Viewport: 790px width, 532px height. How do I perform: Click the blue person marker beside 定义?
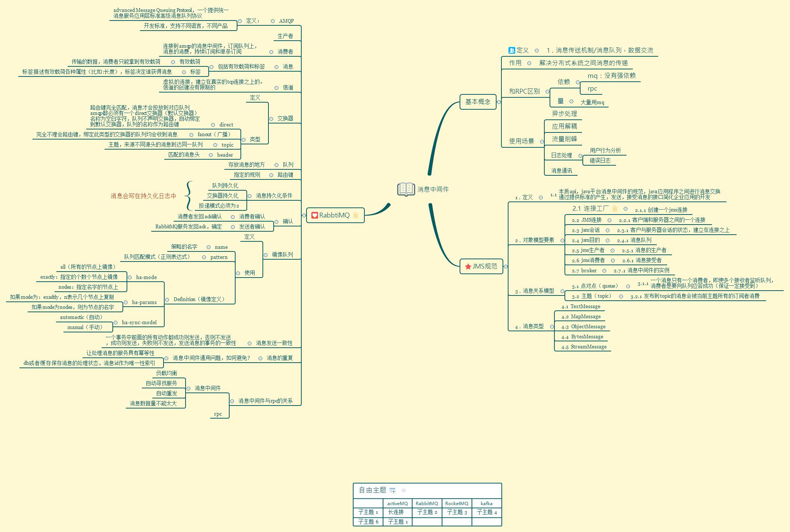(x=511, y=50)
